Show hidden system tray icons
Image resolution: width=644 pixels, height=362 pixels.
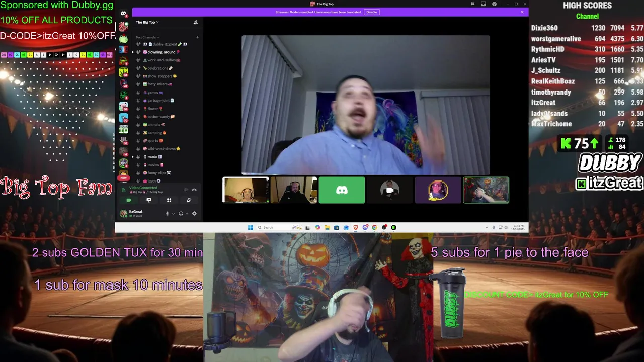pyautogui.click(x=487, y=227)
